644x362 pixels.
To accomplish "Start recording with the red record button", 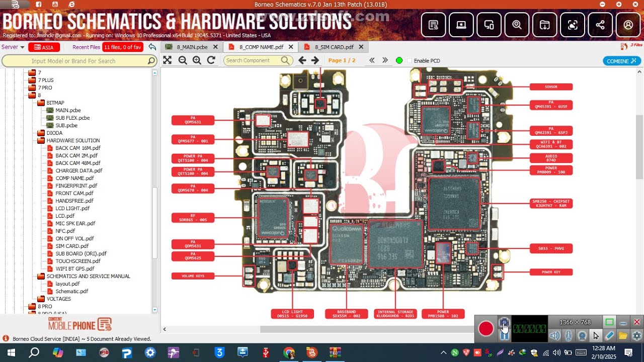I will [x=486, y=329].
